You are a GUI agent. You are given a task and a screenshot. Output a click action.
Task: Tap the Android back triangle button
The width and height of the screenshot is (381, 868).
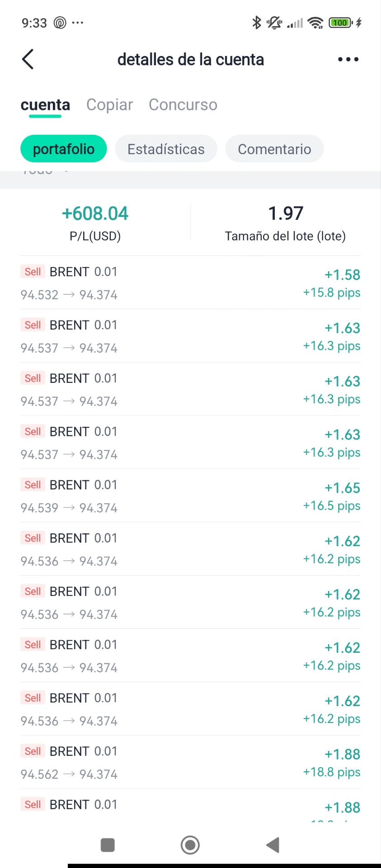tap(273, 844)
